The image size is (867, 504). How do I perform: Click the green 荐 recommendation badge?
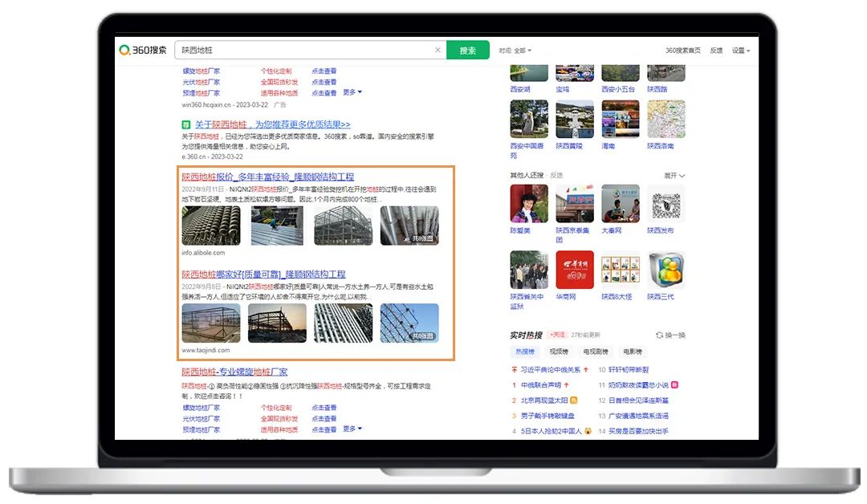[185, 125]
